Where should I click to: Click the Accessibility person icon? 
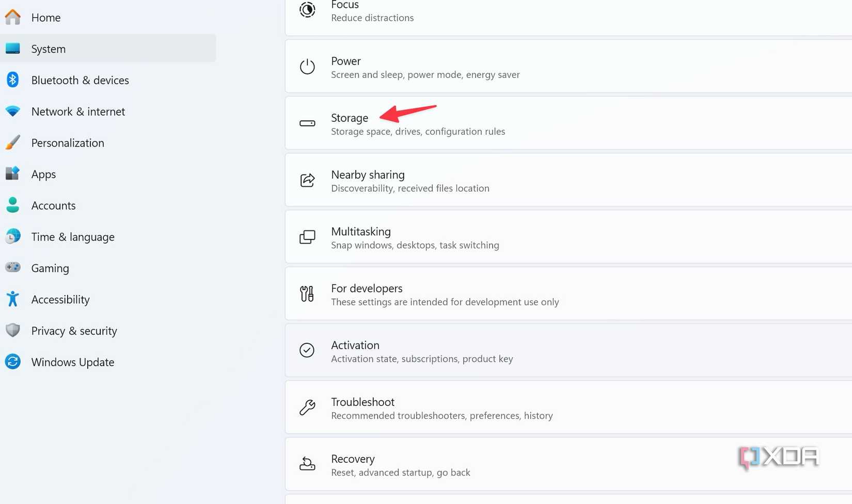tap(12, 299)
